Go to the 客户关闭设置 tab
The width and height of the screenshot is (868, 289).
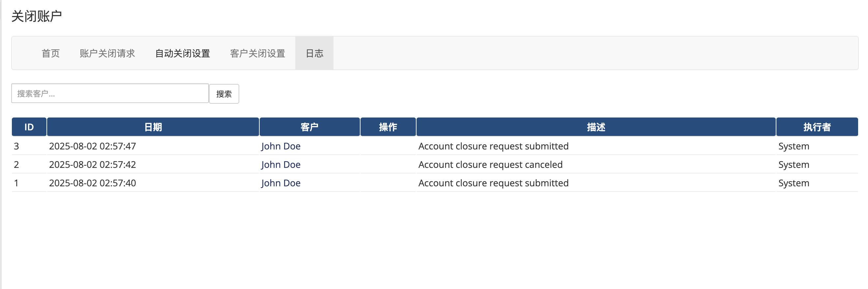257,53
